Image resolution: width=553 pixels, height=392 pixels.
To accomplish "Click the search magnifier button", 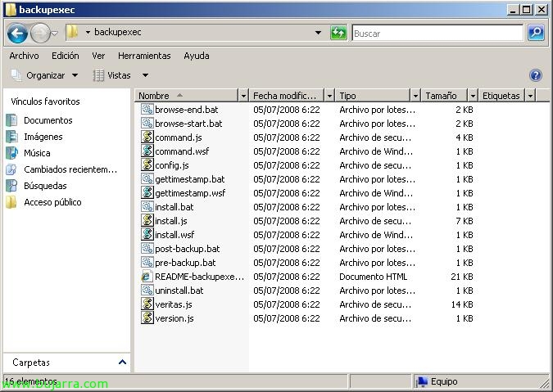I will pyautogui.click(x=536, y=33).
